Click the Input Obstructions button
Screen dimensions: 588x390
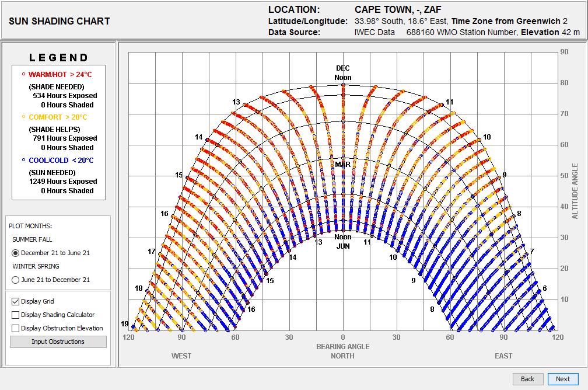point(58,342)
